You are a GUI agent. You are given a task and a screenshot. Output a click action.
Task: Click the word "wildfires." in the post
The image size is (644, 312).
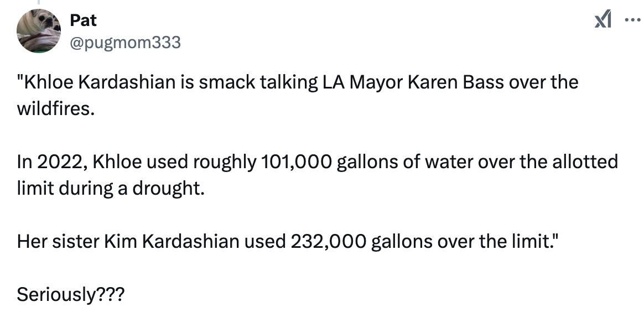[55, 109]
